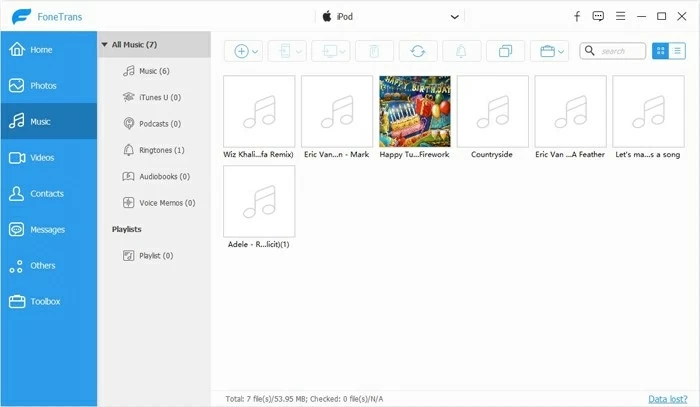Open the Toolbox section
Image resolution: width=700 pixels, height=407 pixels.
49,302
